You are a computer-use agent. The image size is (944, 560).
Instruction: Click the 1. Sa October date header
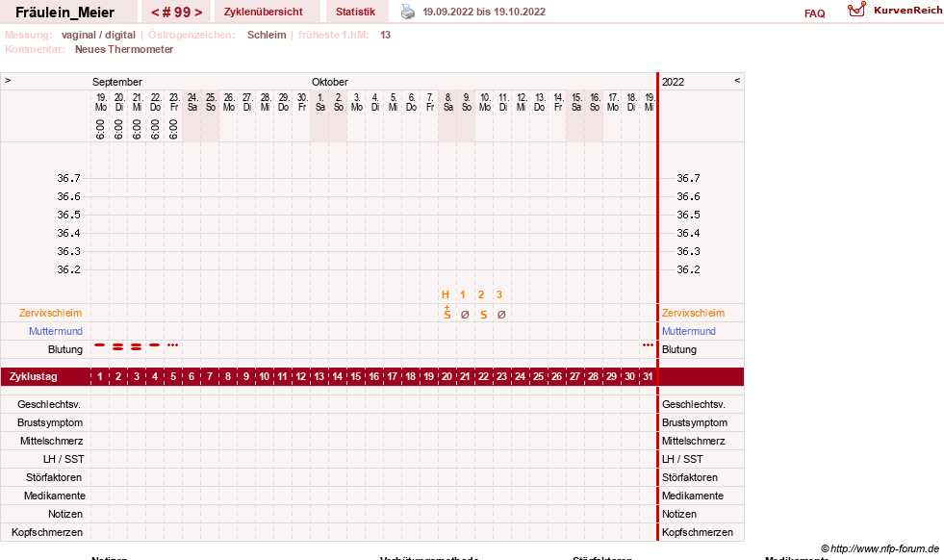[320, 102]
